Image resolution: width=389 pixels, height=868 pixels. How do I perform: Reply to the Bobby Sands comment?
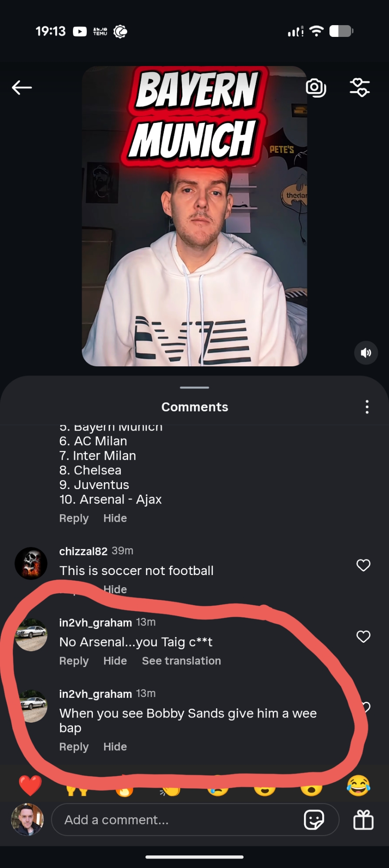tap(74, 747)
